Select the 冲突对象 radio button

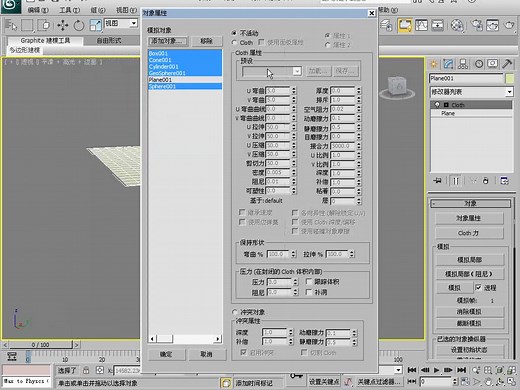[235, 312]
